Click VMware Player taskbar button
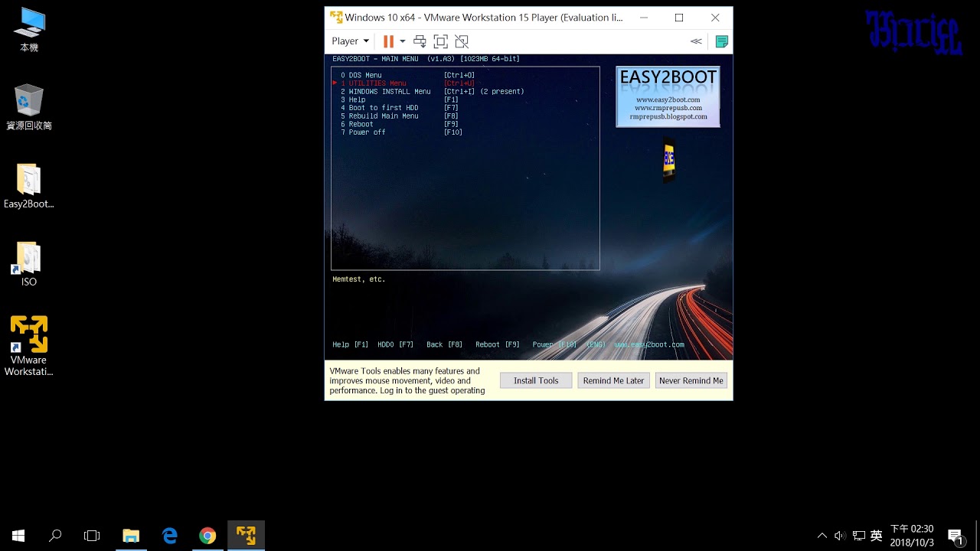Screen dimensions: 980x551 [246, 536]
